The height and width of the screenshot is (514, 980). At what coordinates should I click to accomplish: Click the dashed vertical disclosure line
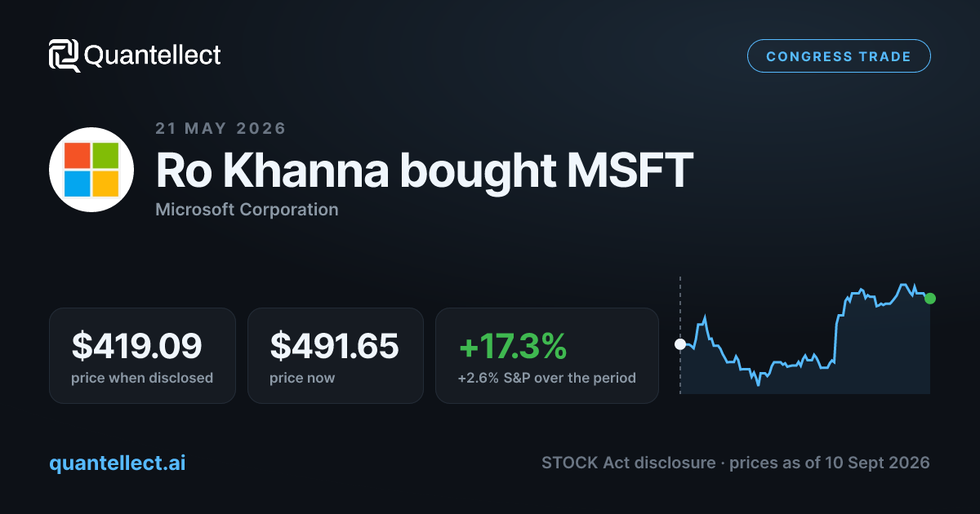click(680, 336)
